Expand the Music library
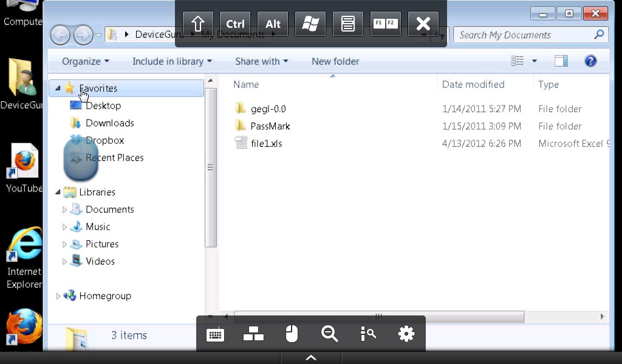Viewport: 622px width, 364px height. (64, 227)
